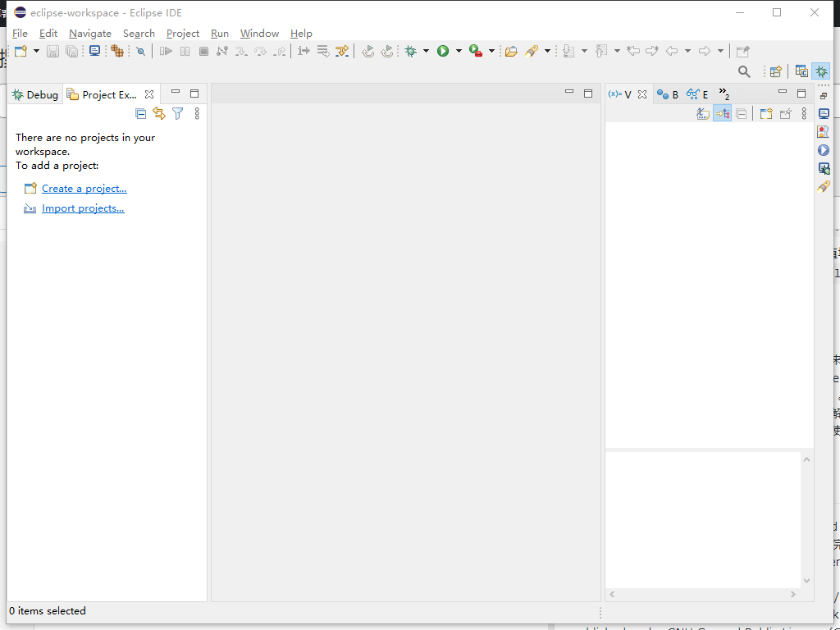Toggle Show Type Names in Variables view
The height and width of the screenshot is (630, 840).
(x=703, y=113)
